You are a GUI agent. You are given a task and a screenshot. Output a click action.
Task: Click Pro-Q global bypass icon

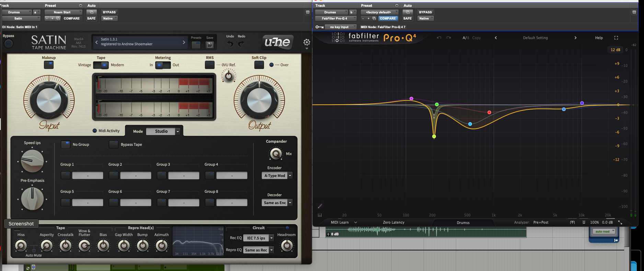pyautogui.click(x=584, y=222)
